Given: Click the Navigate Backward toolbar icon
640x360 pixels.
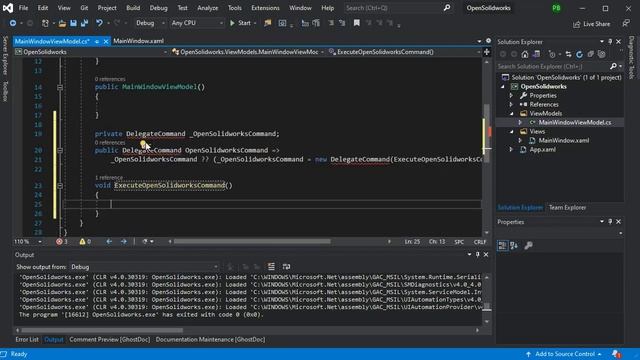Looking at the screenshot, I should click(13, 23).
